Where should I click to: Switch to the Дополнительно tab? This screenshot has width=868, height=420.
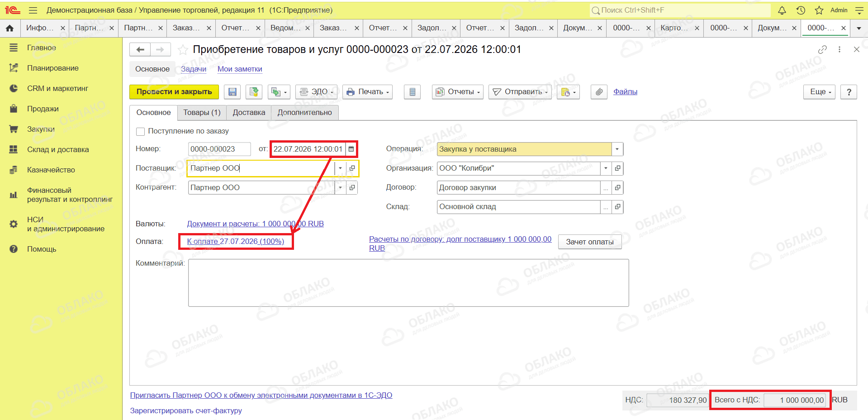click(x=305, y=113)
